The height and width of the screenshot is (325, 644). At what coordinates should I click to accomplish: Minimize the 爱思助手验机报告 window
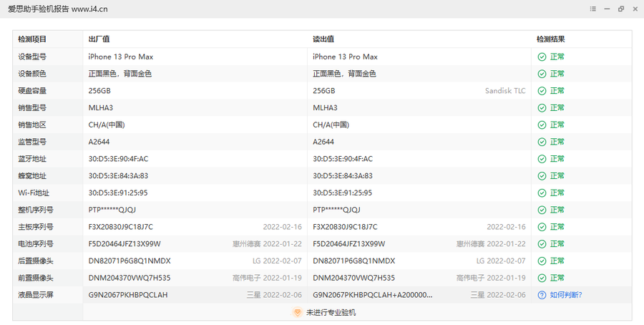coord(607,9)
